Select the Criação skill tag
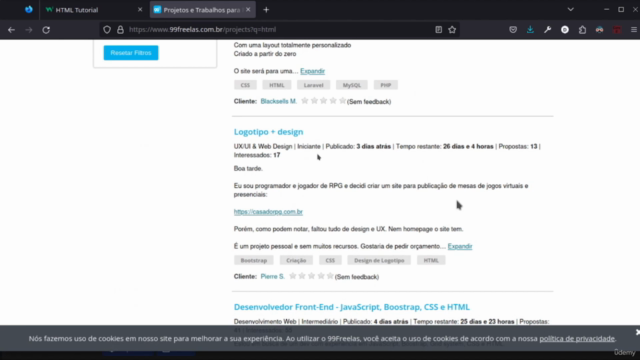Viewport: 640px width, 360px height. (x=296, y=260)
